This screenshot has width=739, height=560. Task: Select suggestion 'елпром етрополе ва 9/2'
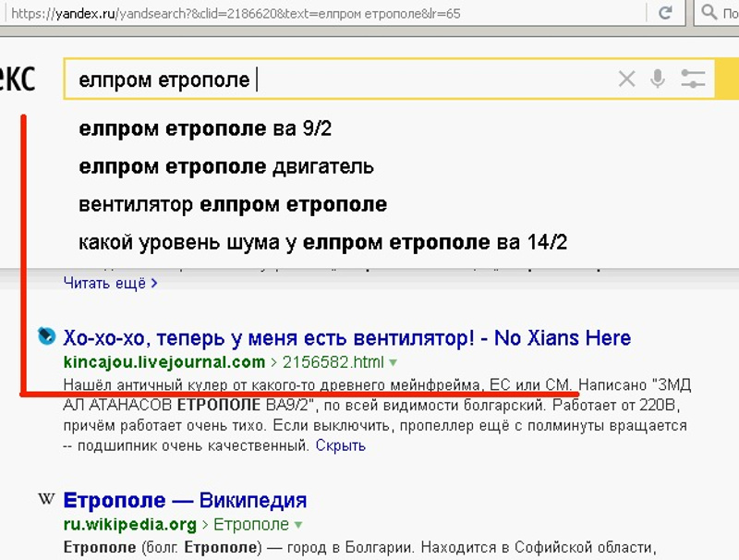click(x=205, y=128)
